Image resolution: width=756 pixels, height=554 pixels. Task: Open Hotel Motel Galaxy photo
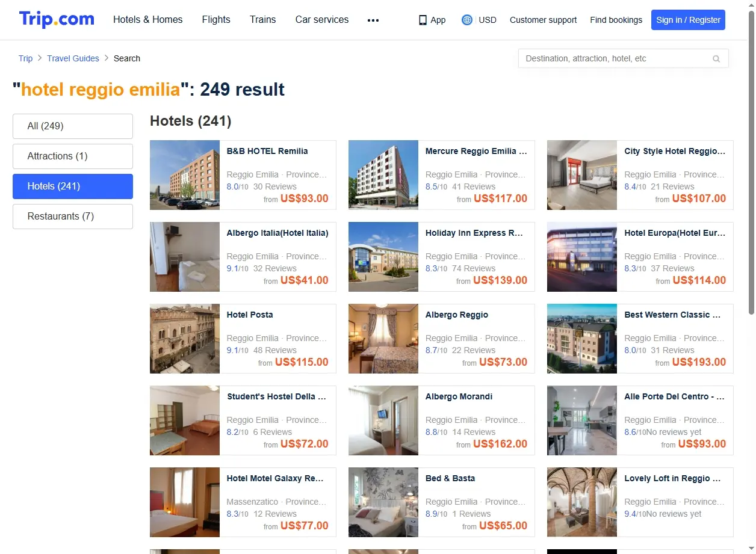click(x=185, y=502)
